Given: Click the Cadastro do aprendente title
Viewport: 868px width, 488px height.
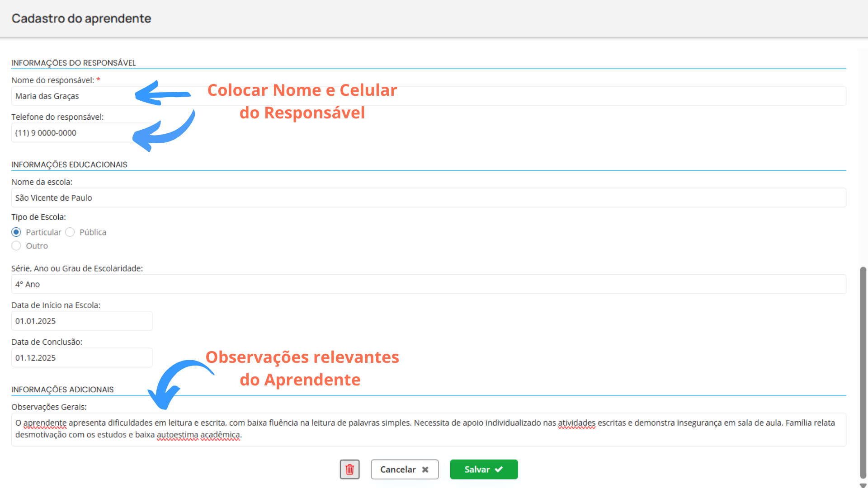Looking at the screenshot, I should (81, 19).
